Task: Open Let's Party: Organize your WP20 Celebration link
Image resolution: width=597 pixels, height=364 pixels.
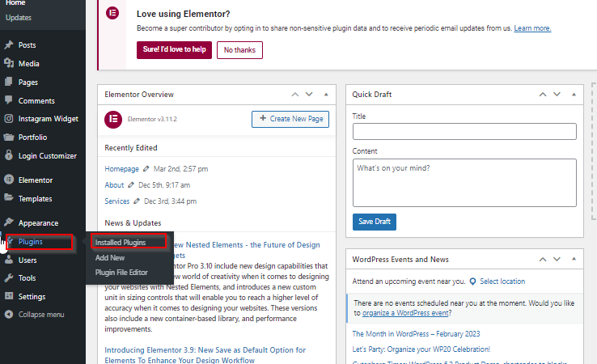Action: point(421,349)
